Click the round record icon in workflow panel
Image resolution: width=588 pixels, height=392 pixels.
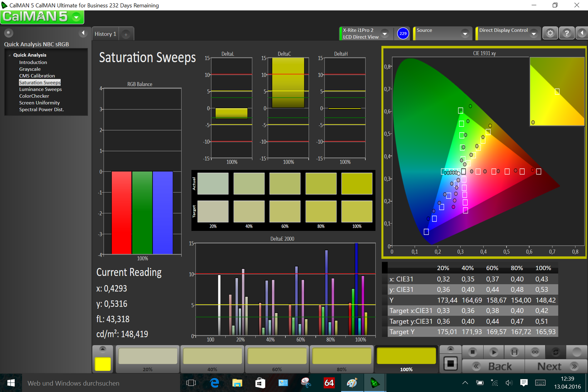pos(9,33)
